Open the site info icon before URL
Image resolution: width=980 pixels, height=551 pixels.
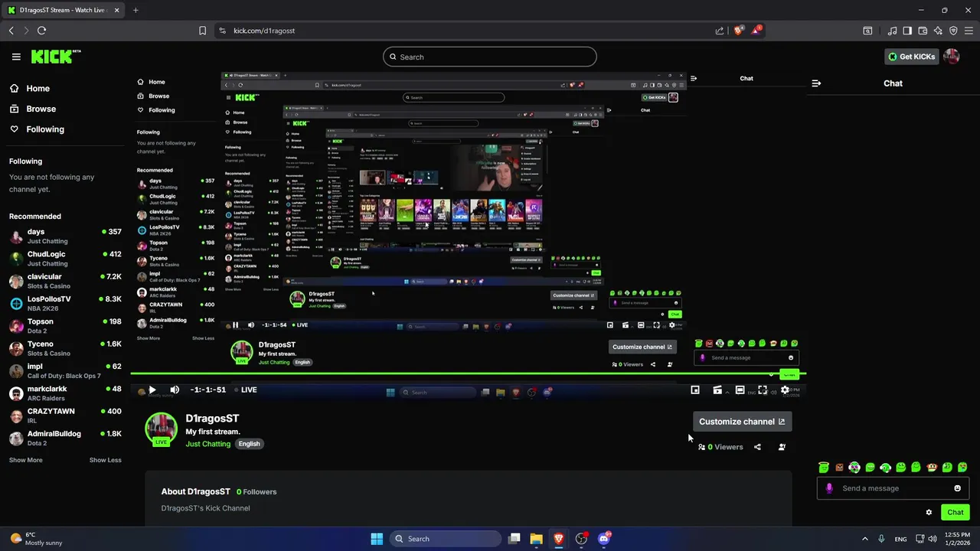(222, 31)
